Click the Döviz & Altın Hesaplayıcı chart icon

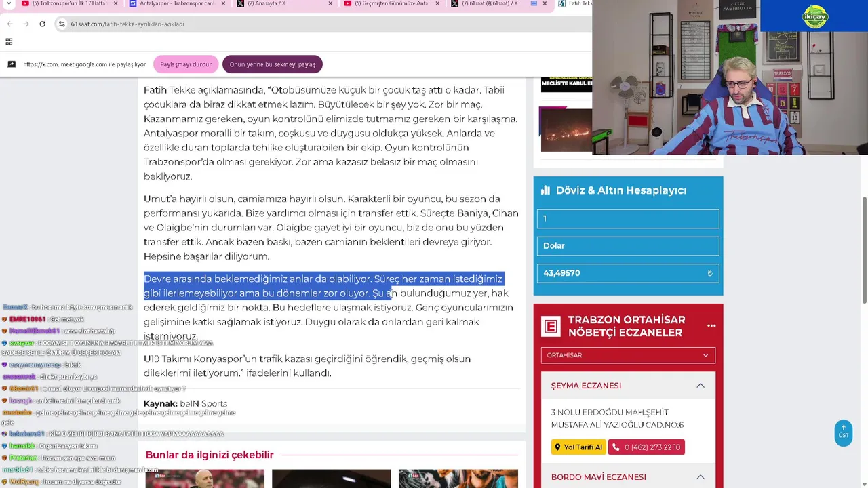[x=545, y=190]
